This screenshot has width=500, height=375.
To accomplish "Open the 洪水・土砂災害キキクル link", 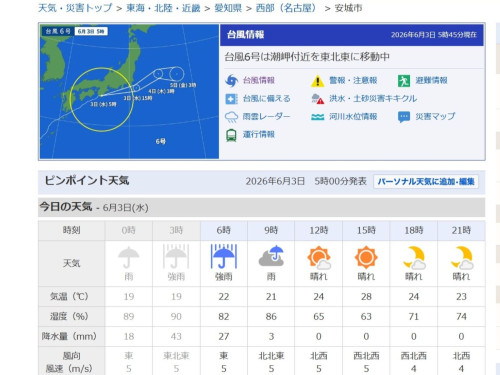I will coord(373,99).
